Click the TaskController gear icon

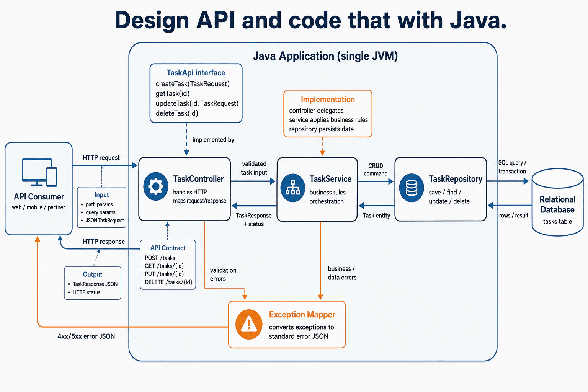(155, 186)
